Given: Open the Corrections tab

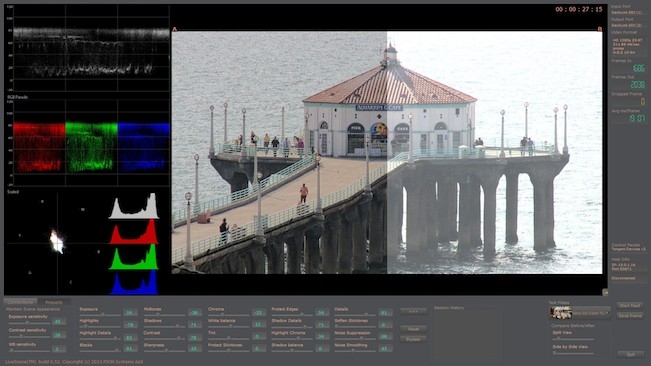Looking at the screenshot, I should [20, 302].
